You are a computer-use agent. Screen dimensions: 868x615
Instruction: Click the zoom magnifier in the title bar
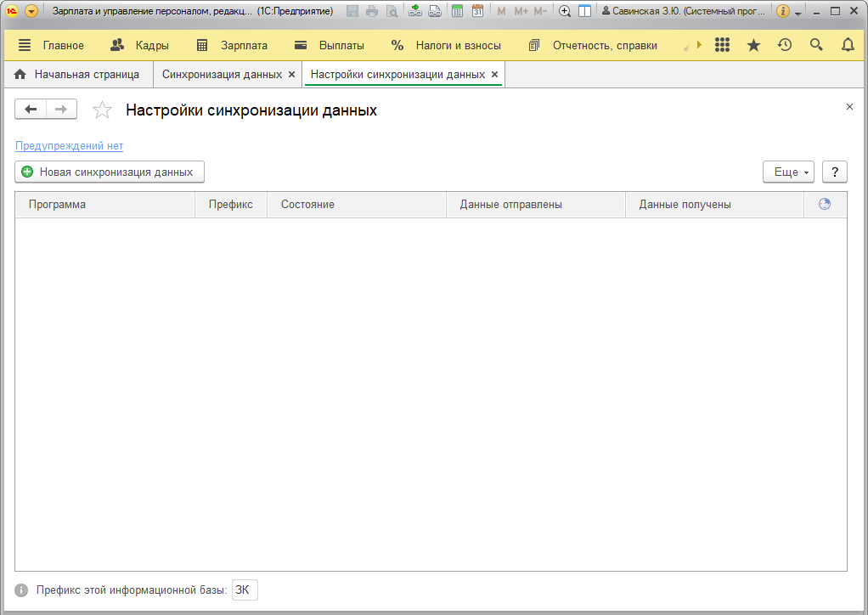pos(564,11)
